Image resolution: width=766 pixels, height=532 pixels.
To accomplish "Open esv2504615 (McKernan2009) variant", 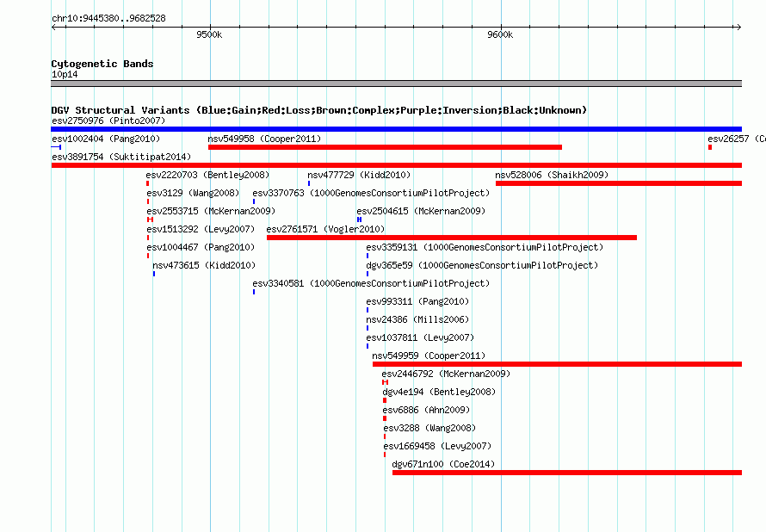I will click(x=421, y=211).
